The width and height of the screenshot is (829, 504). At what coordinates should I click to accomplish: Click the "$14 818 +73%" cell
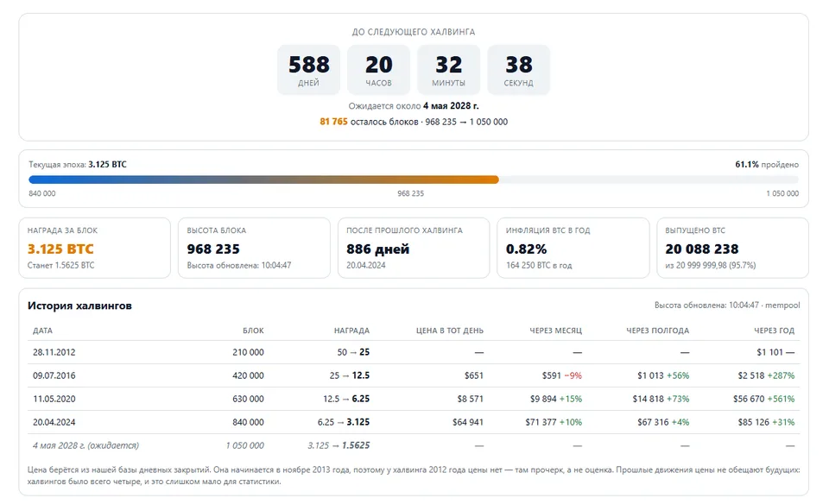coord(661,399)
